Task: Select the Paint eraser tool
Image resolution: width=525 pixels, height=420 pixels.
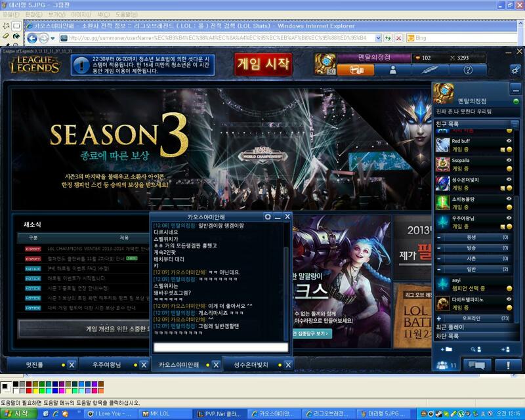Action: (x=6, y=36)
